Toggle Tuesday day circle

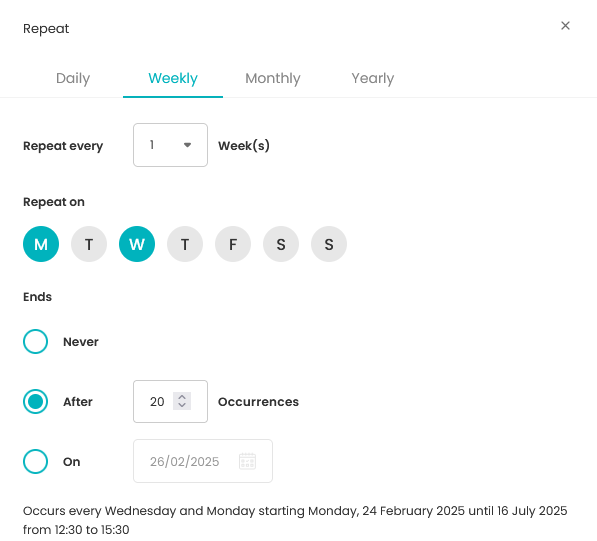point(89,244)
